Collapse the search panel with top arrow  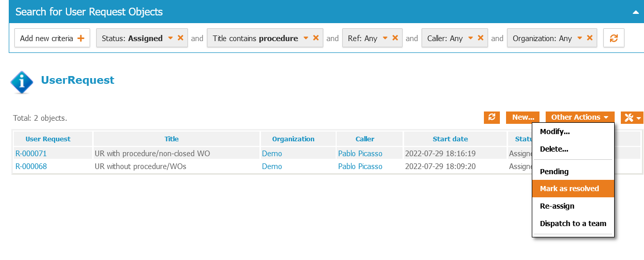635,12
